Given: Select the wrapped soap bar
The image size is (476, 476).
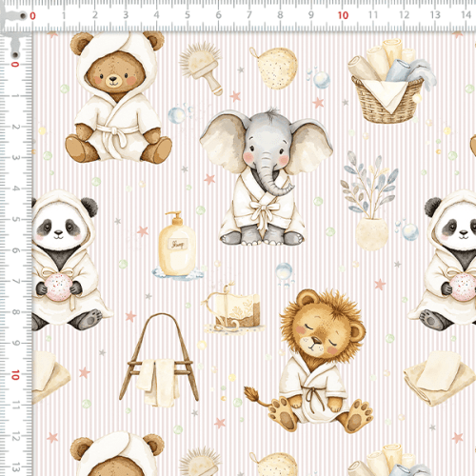Looking at the screenshot, I should (x=234, y=308).
